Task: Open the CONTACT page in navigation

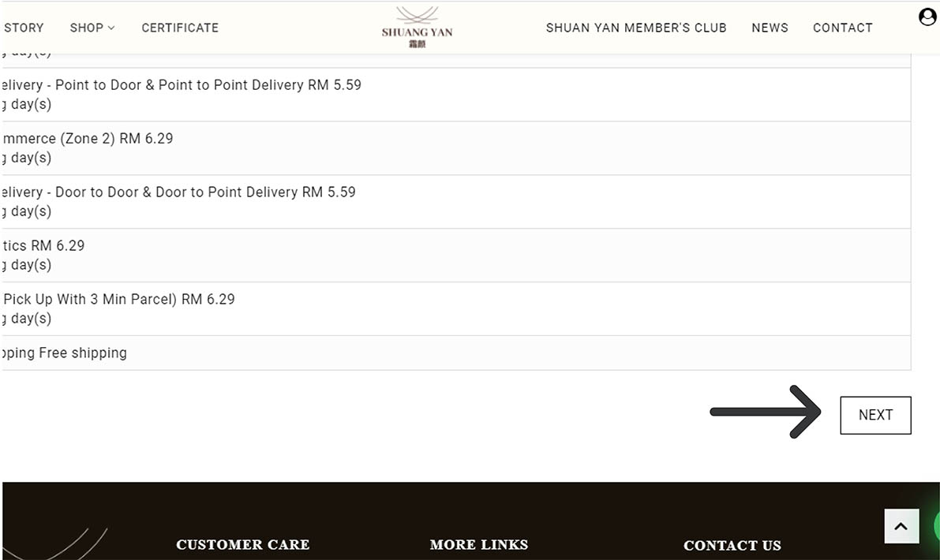Action: (842, 28)
